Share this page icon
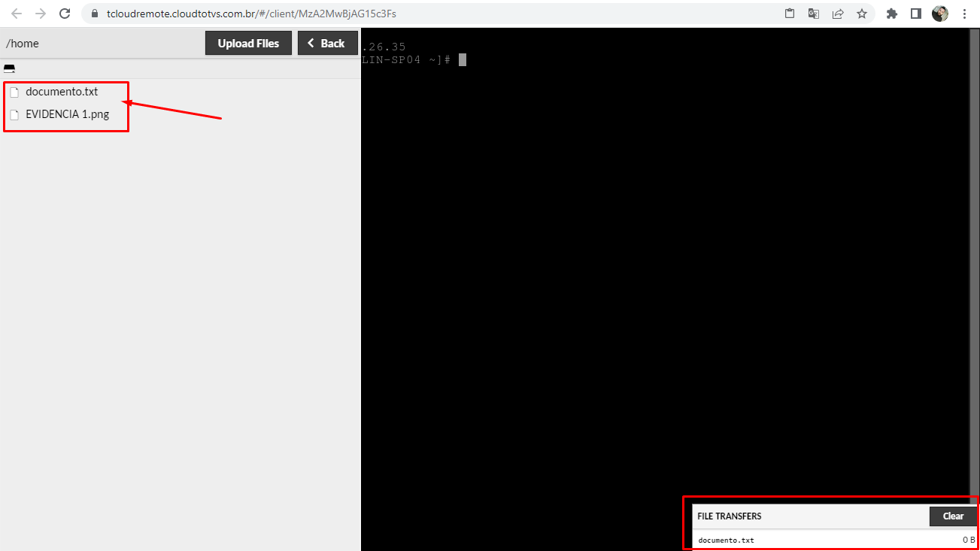Viewport: 980px width, 551px height. (837, 14)
